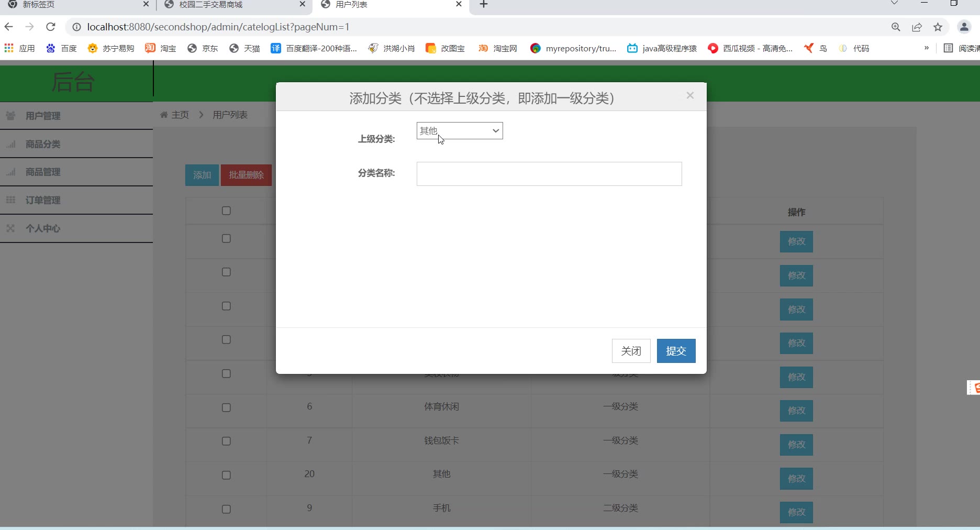Open the 上级分类 dropdown showing 其他
The image size is (980, 530).
pos(459,131)
